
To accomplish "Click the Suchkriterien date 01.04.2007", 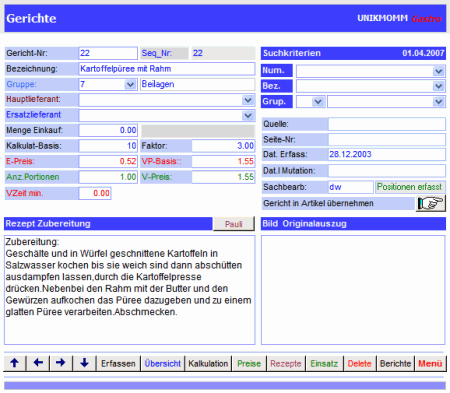I will pyautogui.click(x=423, y=53).
